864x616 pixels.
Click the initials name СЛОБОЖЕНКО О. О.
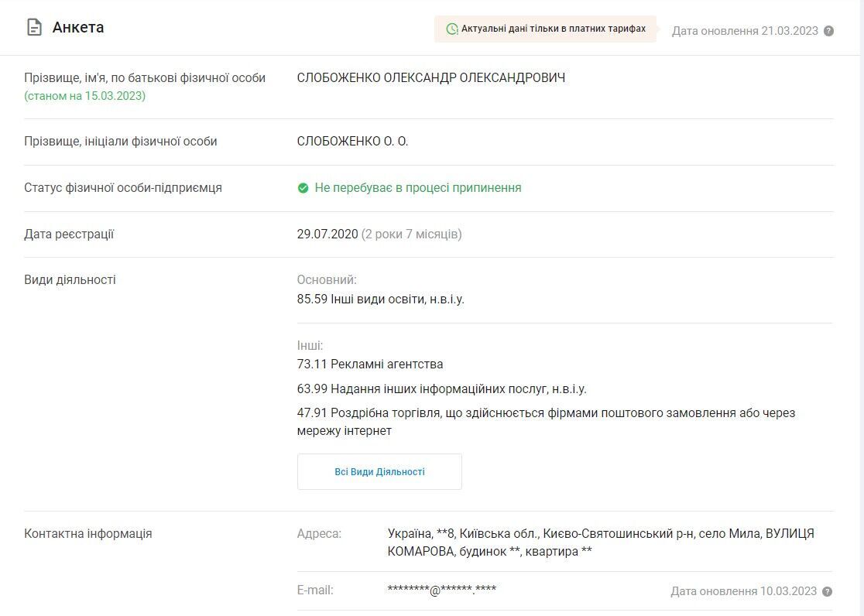coord(352,142)
